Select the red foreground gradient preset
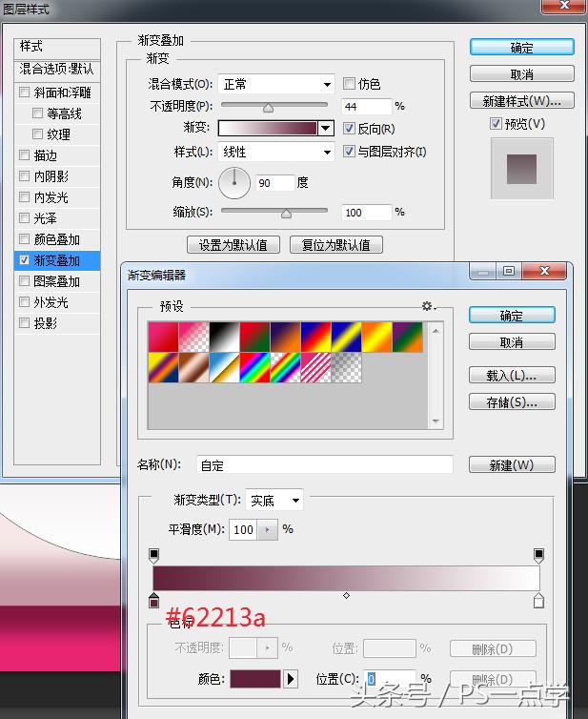The width and height of the screenshot is (588, 719). [x=163, y=337]
